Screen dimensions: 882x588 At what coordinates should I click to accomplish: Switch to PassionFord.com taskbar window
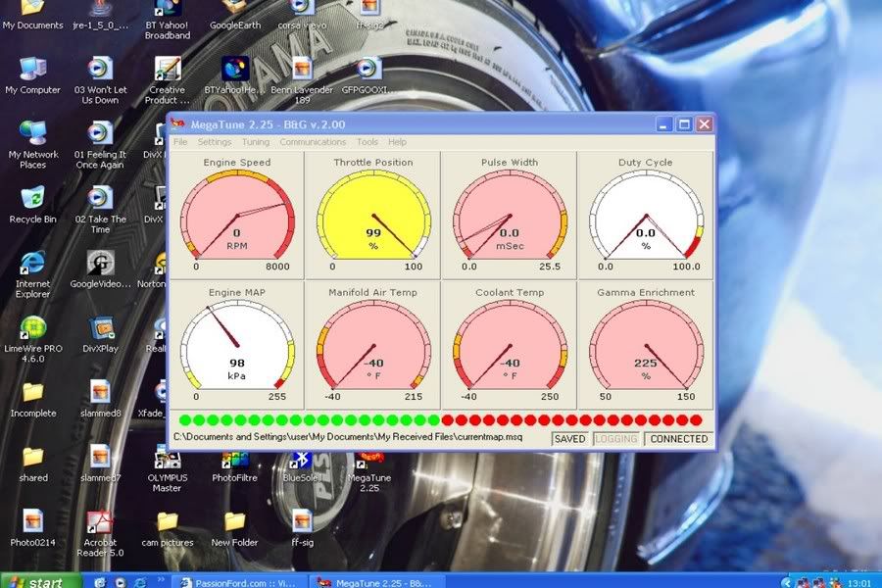click(x=242, y=582)
